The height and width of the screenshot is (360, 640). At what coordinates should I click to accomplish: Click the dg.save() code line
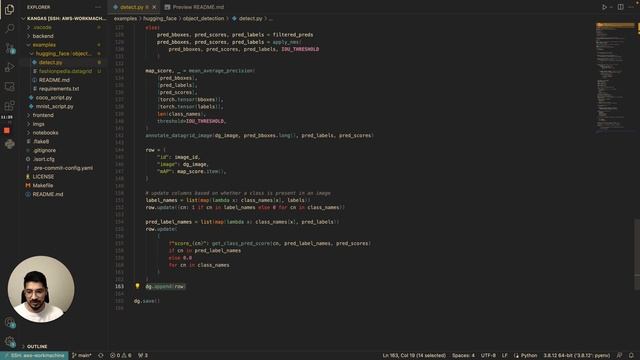(x=147, y=301)
